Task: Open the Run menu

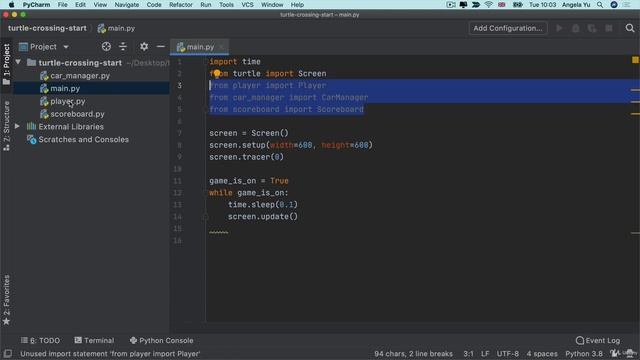Action: coord(206,5)
